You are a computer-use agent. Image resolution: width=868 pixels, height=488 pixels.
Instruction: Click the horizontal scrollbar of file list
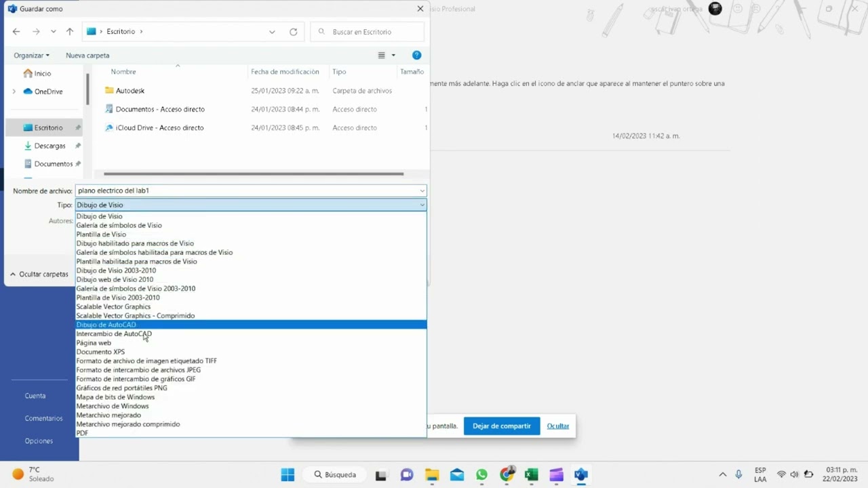(254, 174)
